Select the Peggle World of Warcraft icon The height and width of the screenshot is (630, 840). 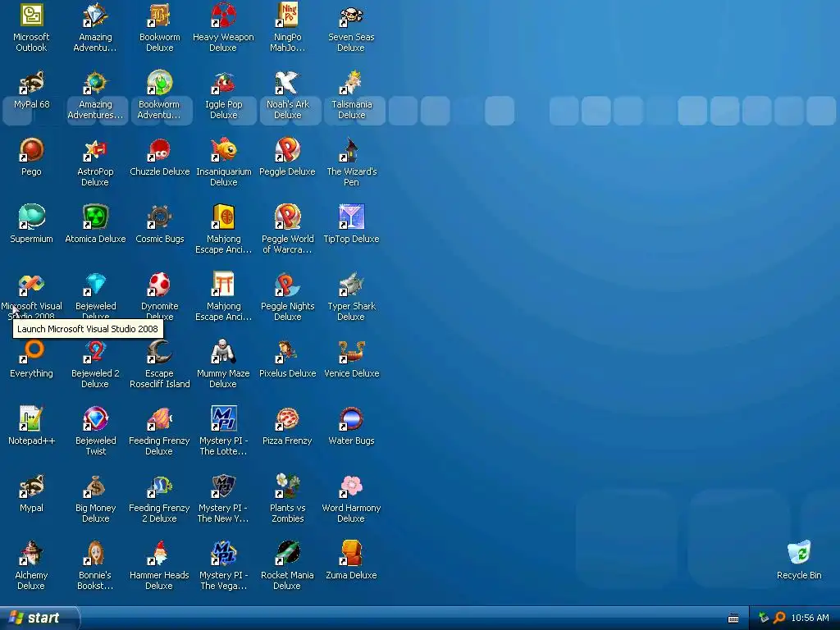288,217
